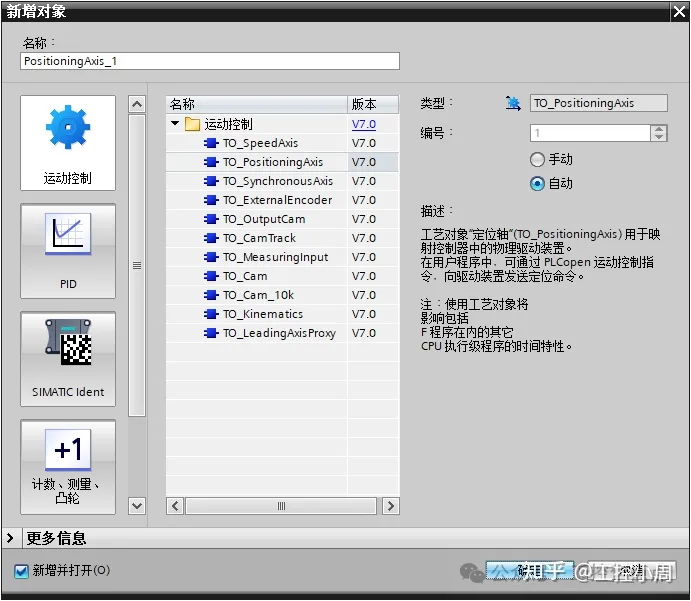Image resolution: width=691 pixels, height=601 pixels.
Task: Open the V7.0 version link of 运动控制
Action: pos(364,124)
